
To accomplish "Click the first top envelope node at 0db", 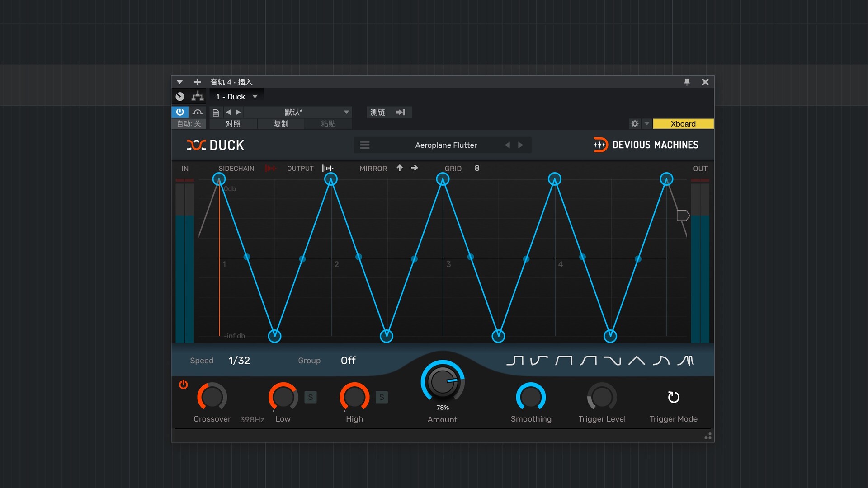I will coord(219,179).
